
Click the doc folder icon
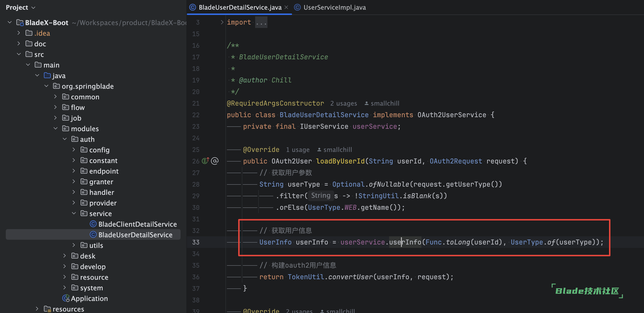coord(29,44)
